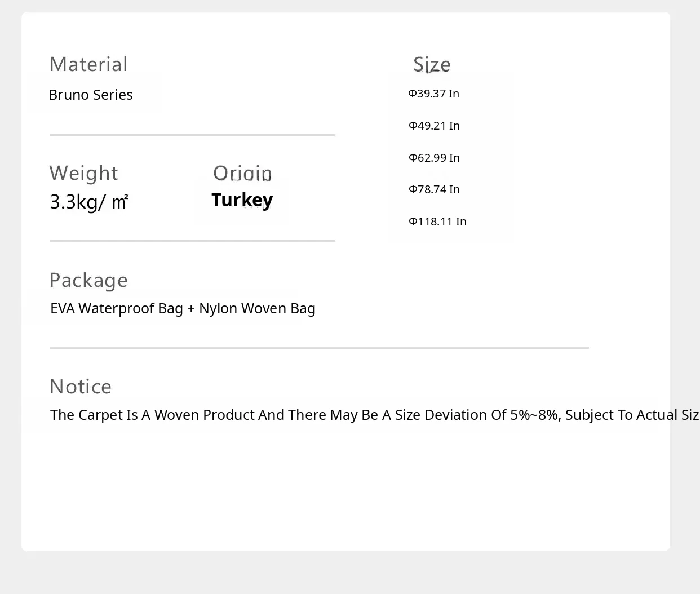Select the Bruno Series text
The height and width of the screenshot is (594, 700).
tap(91, 95)
